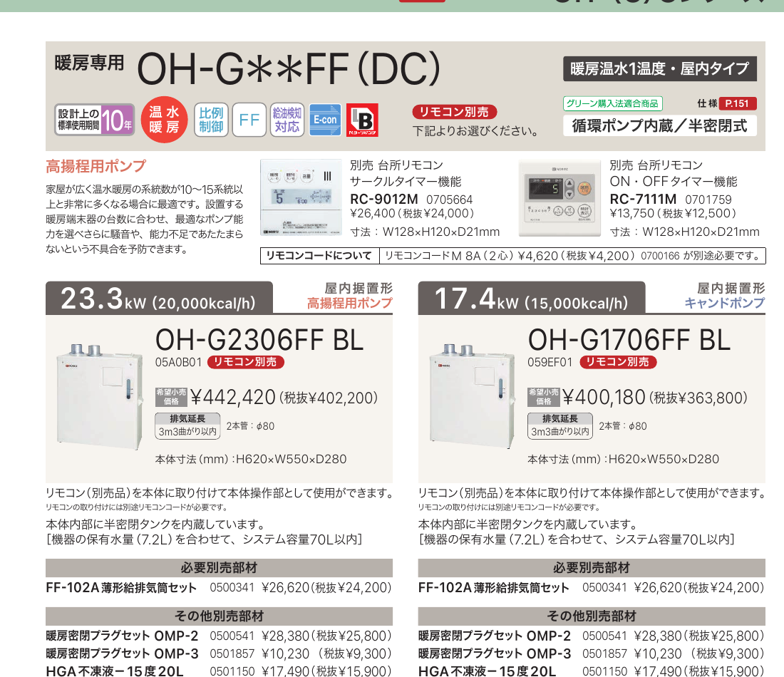Click the OH-G1706FF boiler product image
This screenshot has height=677, width=784.
[471, 395]
